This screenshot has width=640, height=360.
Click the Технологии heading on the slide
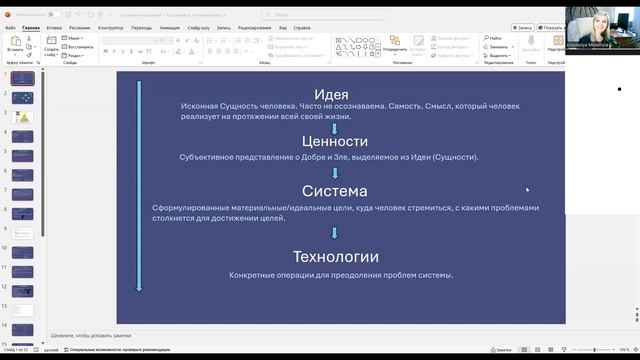pos(336,257)
